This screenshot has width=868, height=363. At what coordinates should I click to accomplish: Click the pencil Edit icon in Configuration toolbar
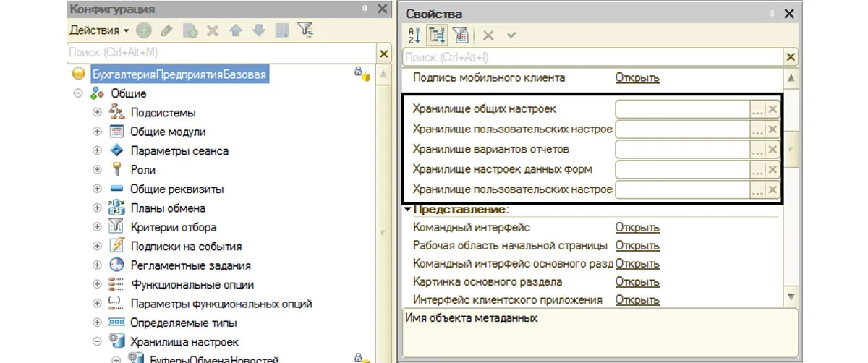pyautogui.click(x=166, y=31)
